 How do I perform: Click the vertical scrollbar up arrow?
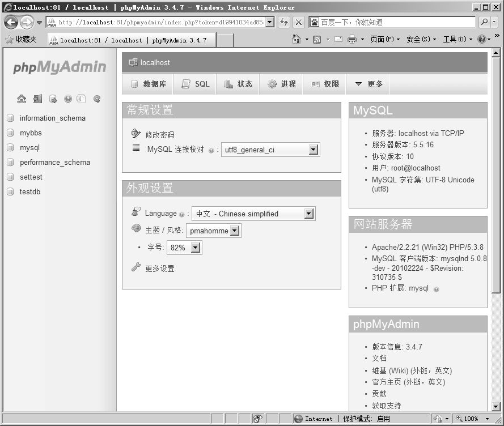point(495,53)
